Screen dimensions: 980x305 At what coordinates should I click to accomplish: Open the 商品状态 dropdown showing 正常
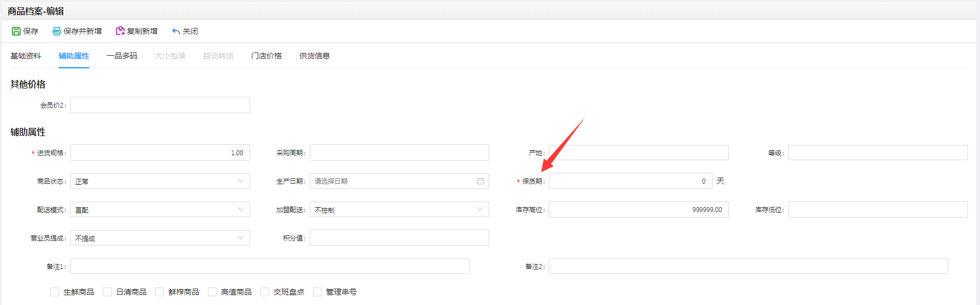[x=160, y=181]
